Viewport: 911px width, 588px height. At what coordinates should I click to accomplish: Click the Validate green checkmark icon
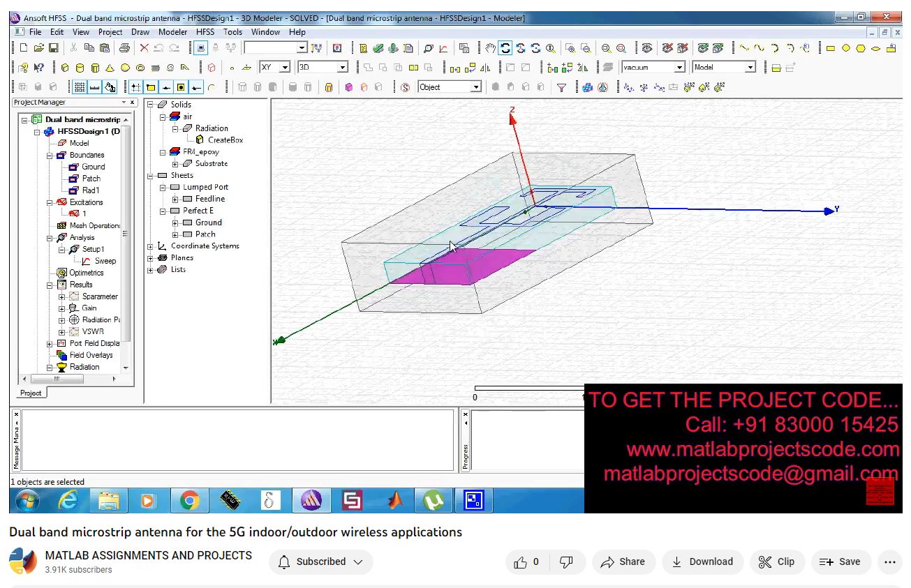(x=378, y=48)
